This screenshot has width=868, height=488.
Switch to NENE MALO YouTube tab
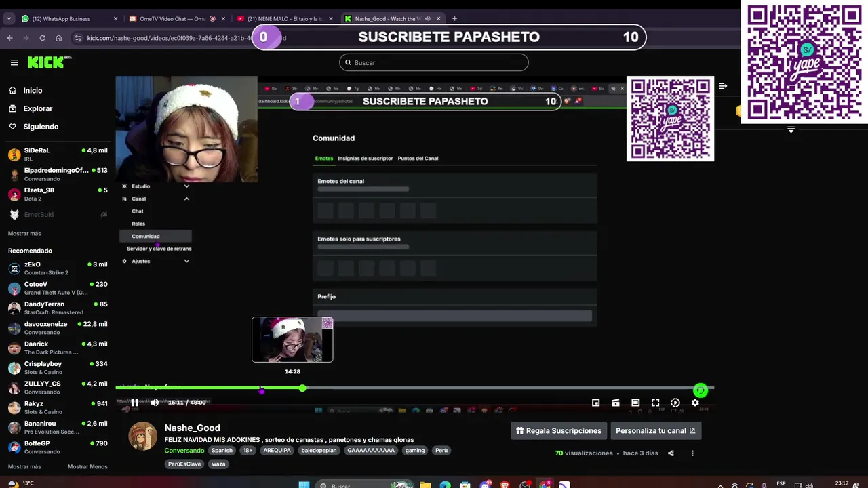click(x=285, y=18)
